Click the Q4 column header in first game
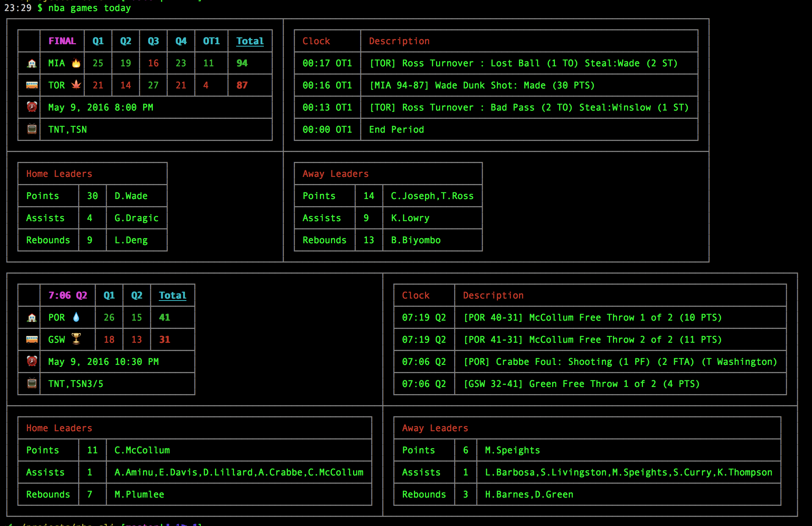The height and width of the screenshot is (526, 812). [181, 41]
